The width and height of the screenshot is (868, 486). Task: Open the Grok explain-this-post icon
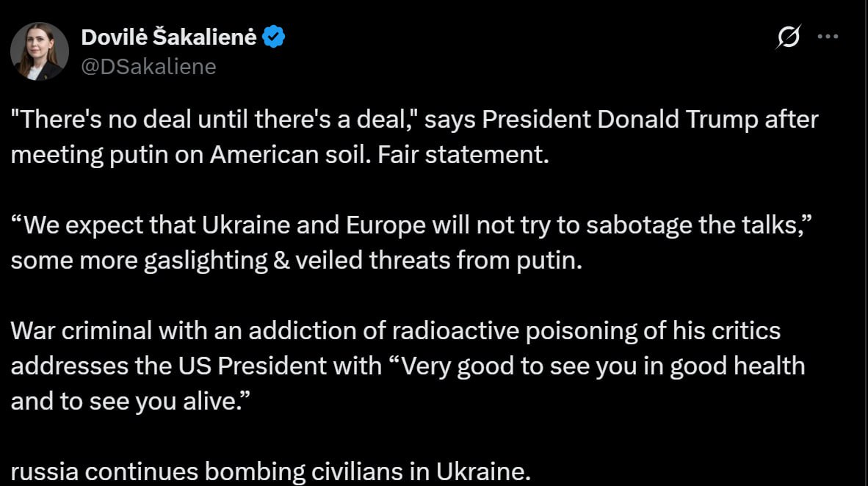coord(788,37)
